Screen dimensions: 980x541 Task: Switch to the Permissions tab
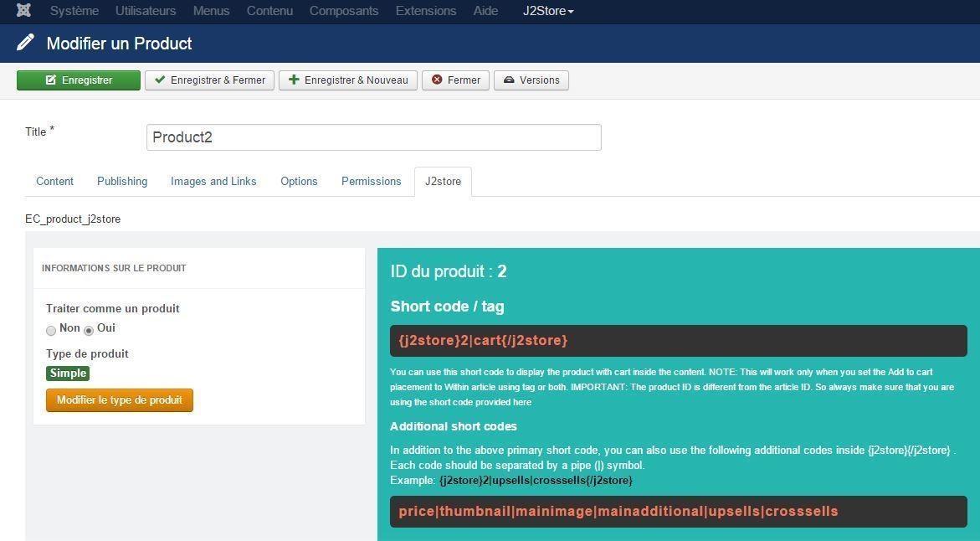pos(372,182)
